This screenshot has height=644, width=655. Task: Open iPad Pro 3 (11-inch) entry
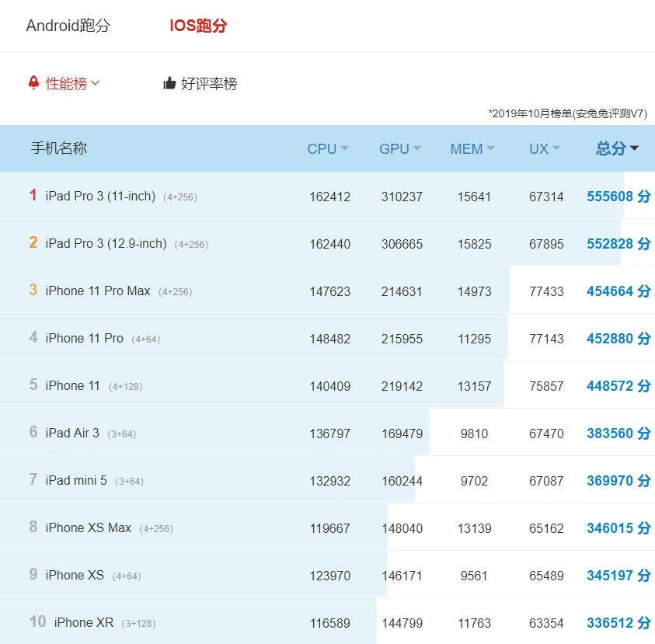pyautogui.click(x=101, y=196)
